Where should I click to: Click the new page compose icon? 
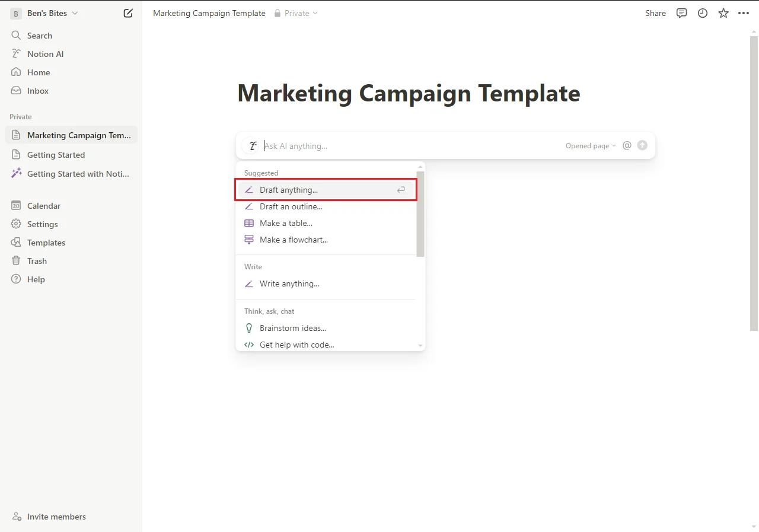(x=128, y=13)
